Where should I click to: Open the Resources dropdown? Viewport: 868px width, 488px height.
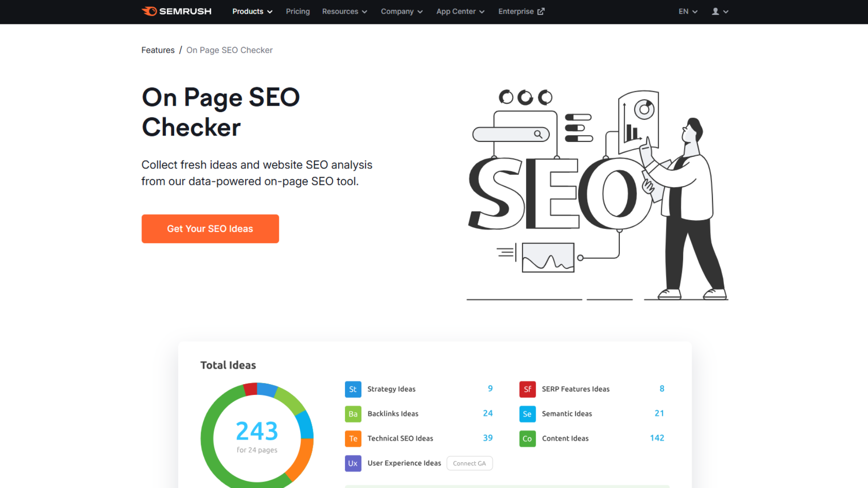click(344, 11)
